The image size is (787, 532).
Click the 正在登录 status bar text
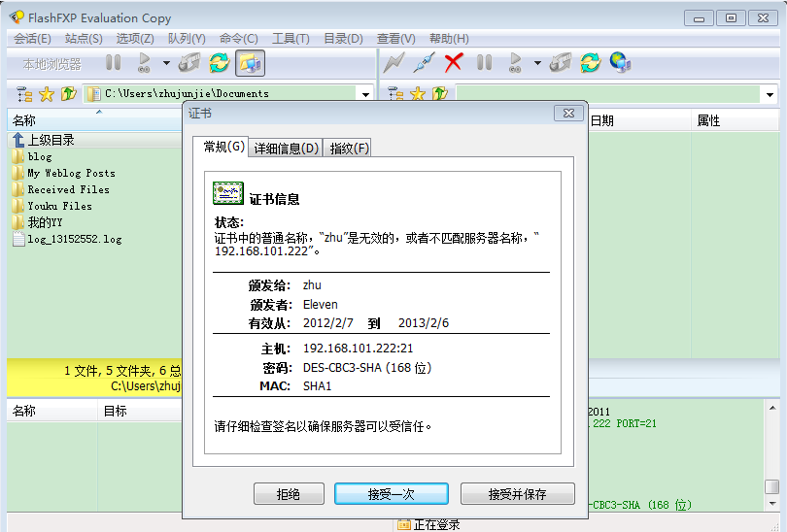[436, 525]
